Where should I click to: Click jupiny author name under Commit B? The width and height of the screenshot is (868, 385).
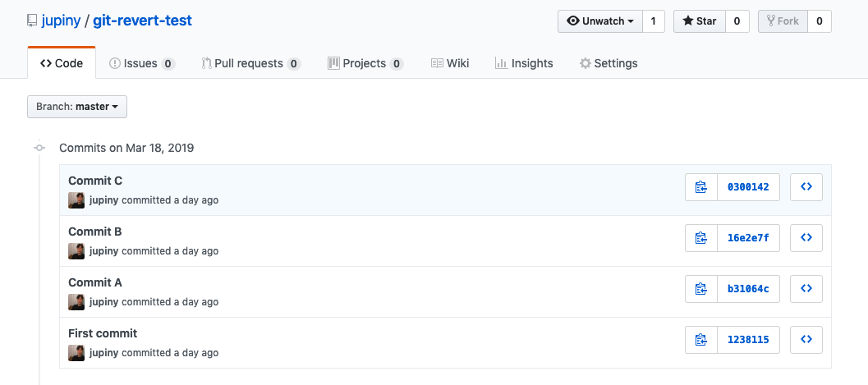point(104,251)
